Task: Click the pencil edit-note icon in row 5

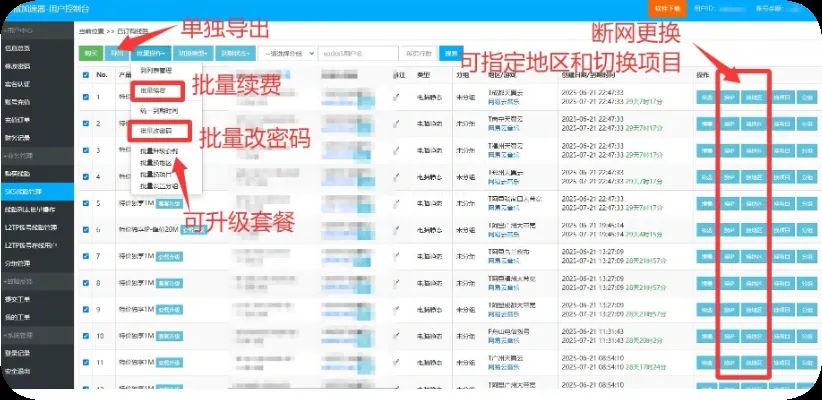Action: tap(397, 203)
